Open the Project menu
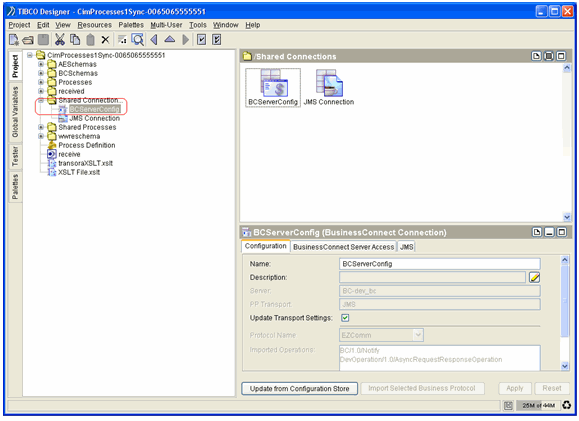 point(20,25)
